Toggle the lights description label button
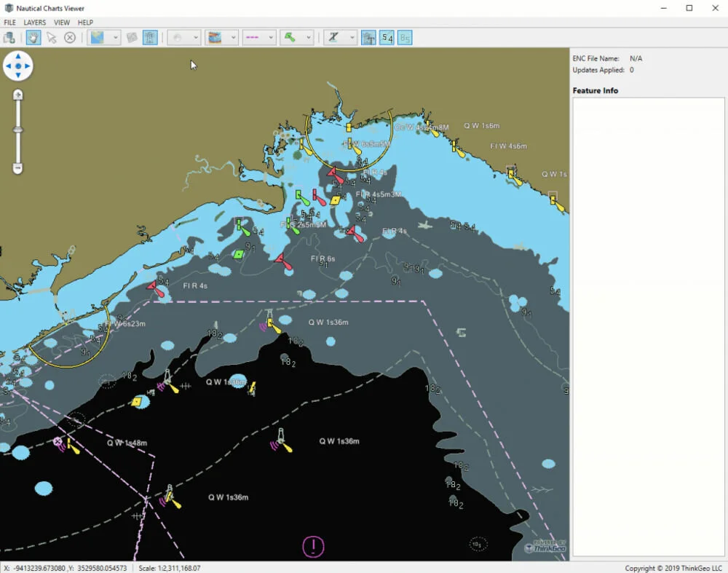 click(368, 38)
